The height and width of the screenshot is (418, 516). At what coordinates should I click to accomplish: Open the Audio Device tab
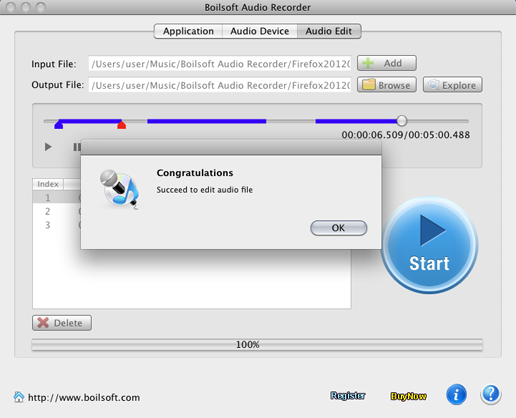pyautogui.click(x=260, y=31)
